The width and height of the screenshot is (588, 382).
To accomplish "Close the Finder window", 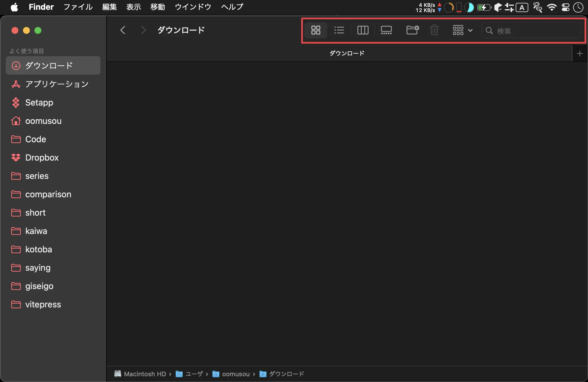I will (15, 30).
